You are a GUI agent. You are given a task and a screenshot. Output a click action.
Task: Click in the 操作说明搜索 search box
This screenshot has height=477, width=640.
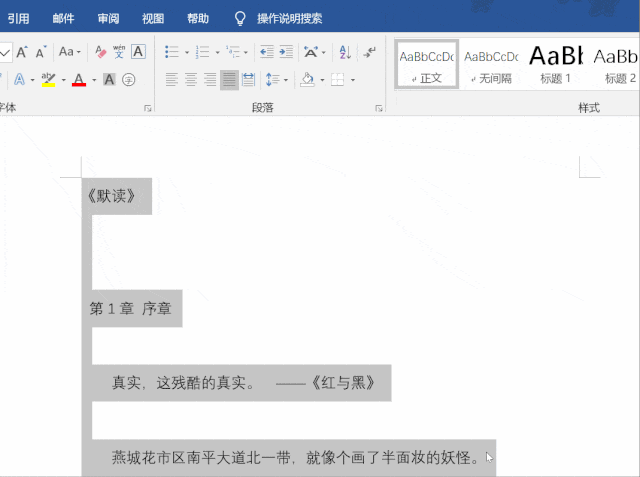(289, 18)
